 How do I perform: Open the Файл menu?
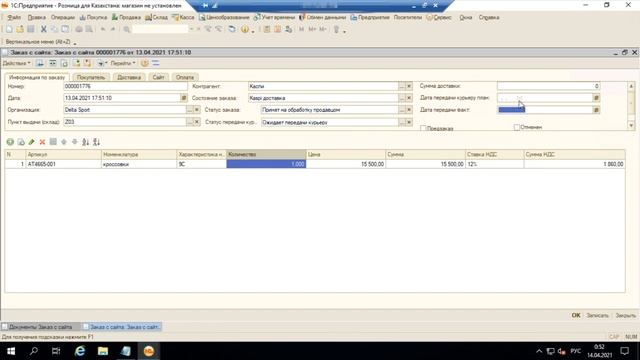click(x=14, y=18)
